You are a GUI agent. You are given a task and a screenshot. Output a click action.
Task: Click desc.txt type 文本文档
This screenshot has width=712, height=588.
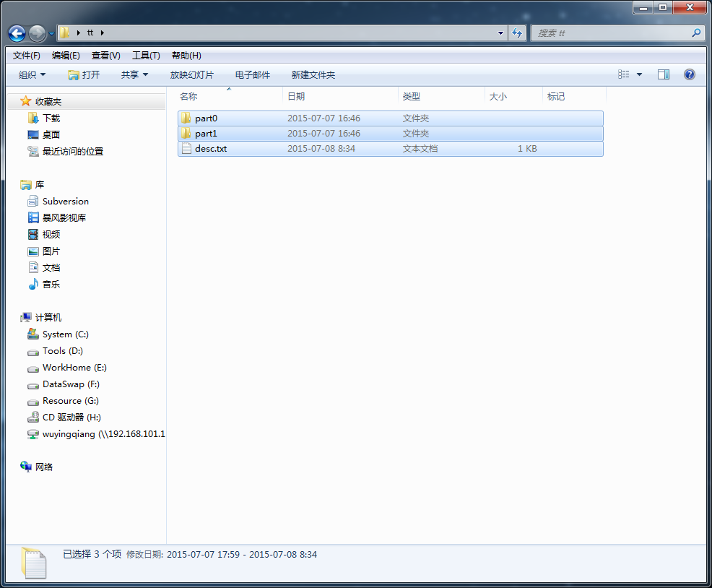pos(420,149)
